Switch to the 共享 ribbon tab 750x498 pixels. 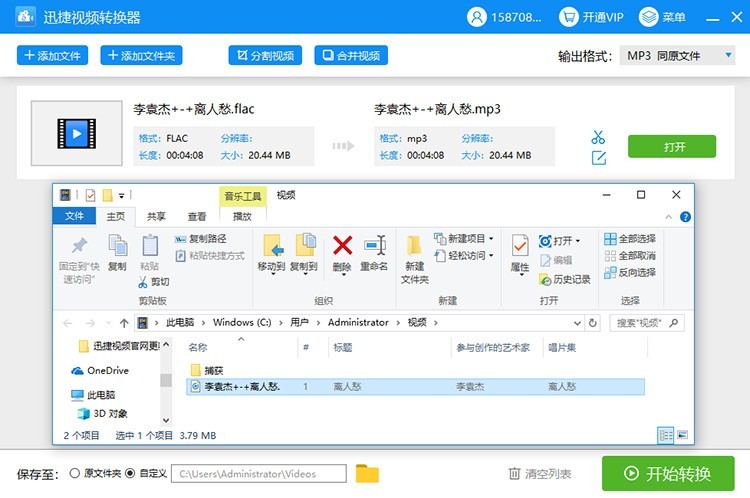(x=157, y=216)
